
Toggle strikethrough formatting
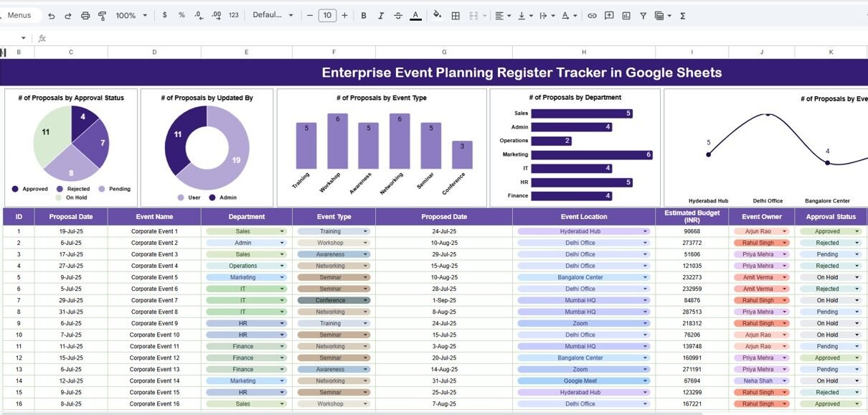(398, 16)
